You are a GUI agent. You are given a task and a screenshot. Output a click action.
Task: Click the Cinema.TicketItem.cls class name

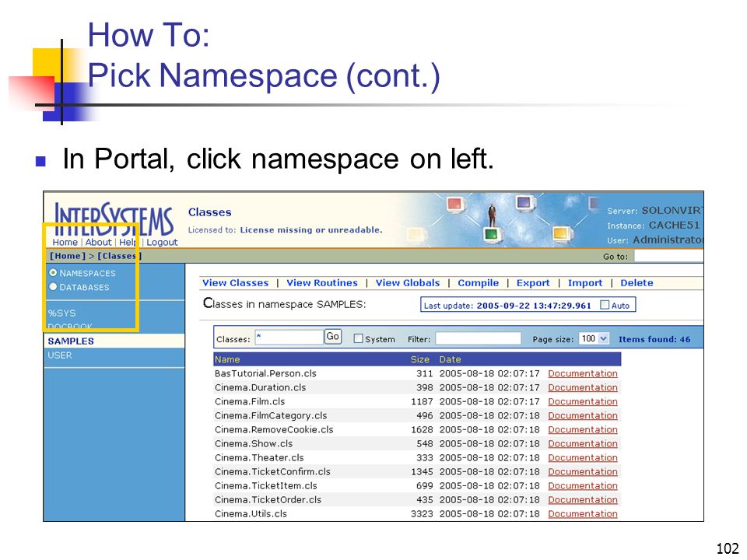(266, 485)
